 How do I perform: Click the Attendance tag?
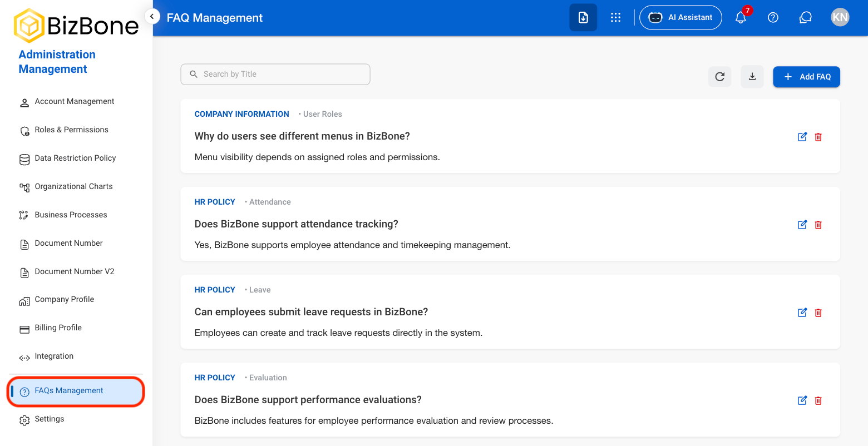pyautogui.click(x=269, y=202)
